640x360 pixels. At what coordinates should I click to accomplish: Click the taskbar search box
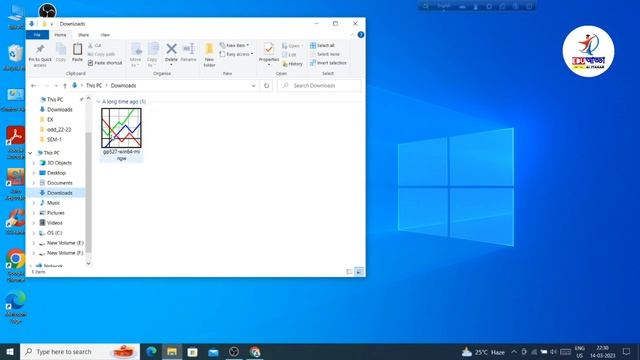(80, 351)
